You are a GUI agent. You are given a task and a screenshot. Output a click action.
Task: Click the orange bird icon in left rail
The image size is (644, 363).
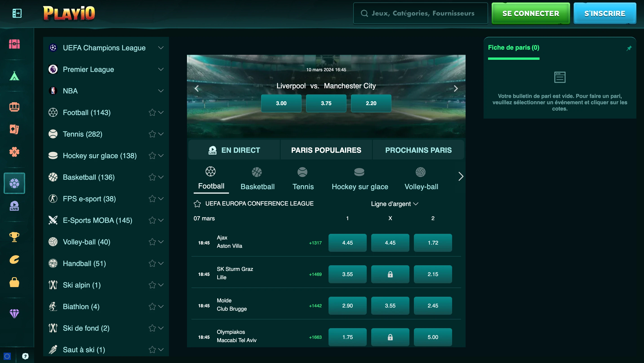click(14, 260)
